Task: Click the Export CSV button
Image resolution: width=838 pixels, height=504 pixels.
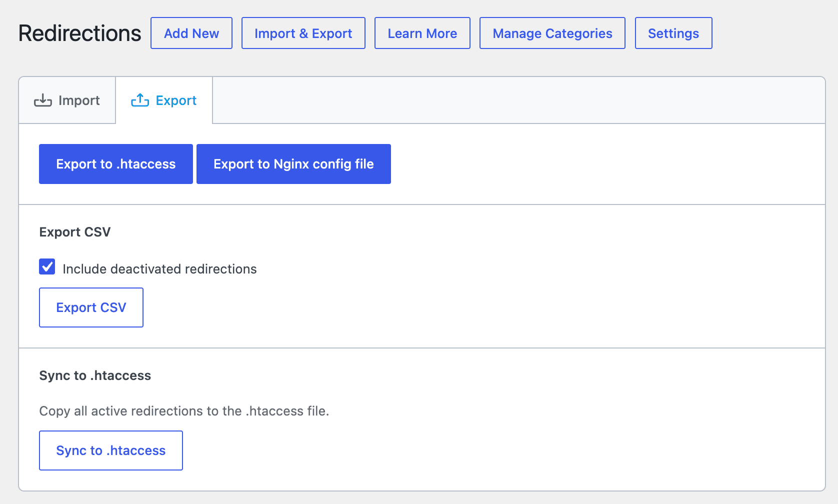Action: coord(91,307)
